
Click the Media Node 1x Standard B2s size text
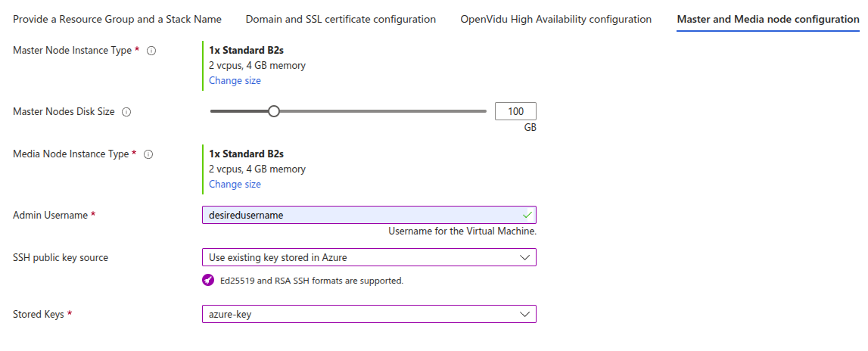[x=247, y=154]
